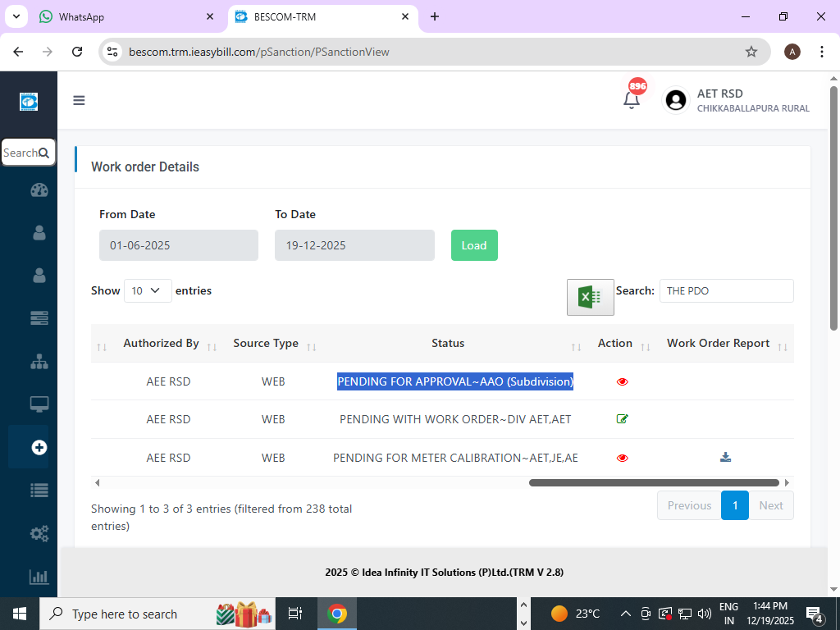Open the hierarchy sitemap sidebar icon

tap(39, 362)
